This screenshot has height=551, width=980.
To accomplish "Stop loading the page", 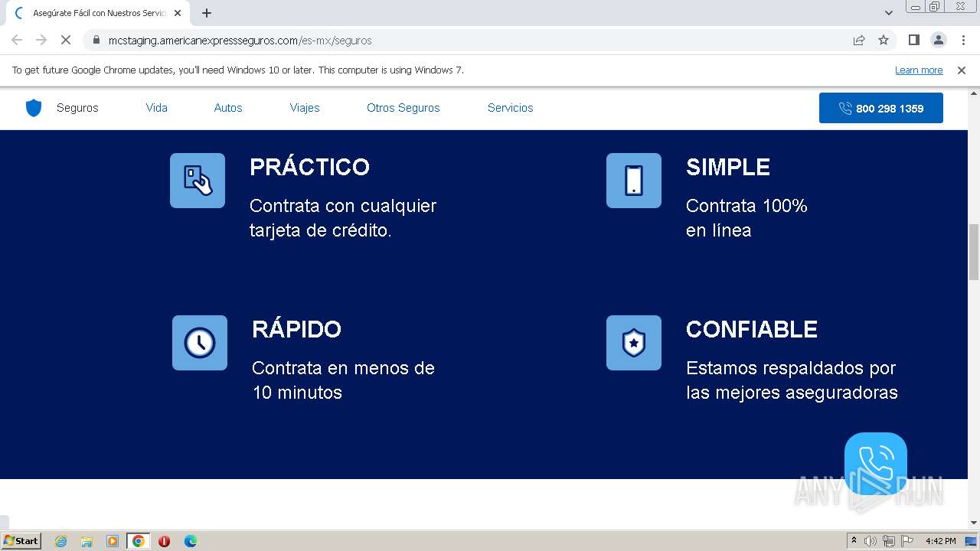I will click(66, 40).
